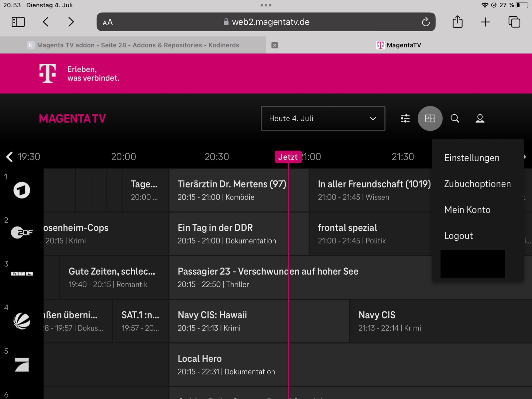Select the MagentaTV tab
532x399 pixels.
tap(399, 45)
